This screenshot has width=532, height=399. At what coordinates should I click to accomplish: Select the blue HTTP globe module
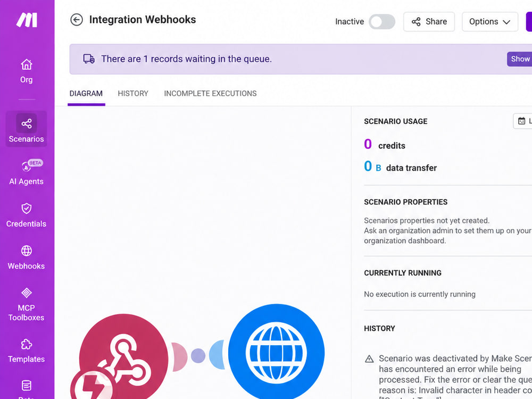point(276,352)
